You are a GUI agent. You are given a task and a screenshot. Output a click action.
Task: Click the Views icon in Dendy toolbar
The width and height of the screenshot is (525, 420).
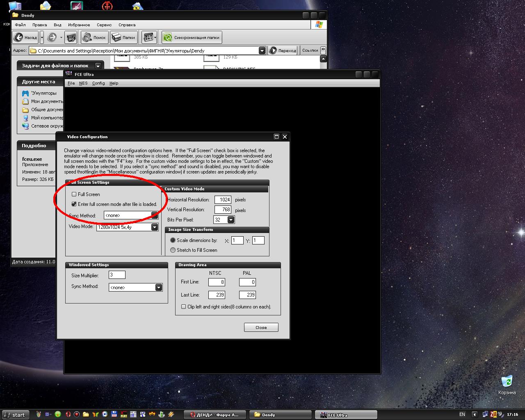tap(147, 37)
